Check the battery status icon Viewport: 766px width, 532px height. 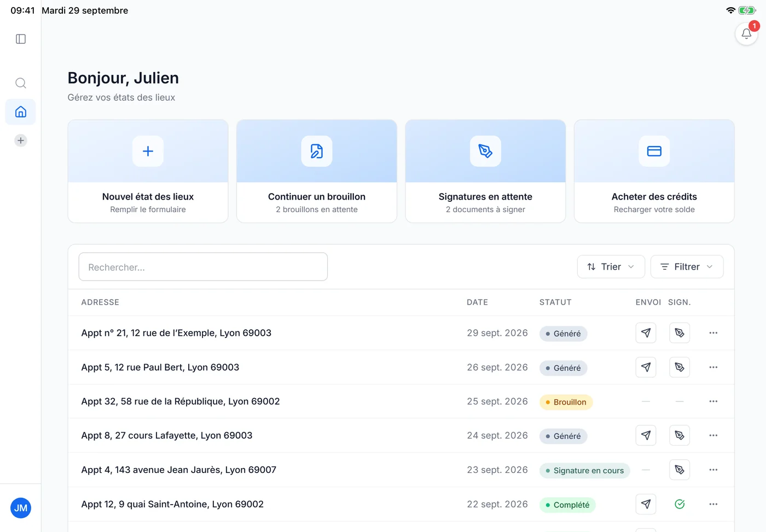click(x=747, y=10)
